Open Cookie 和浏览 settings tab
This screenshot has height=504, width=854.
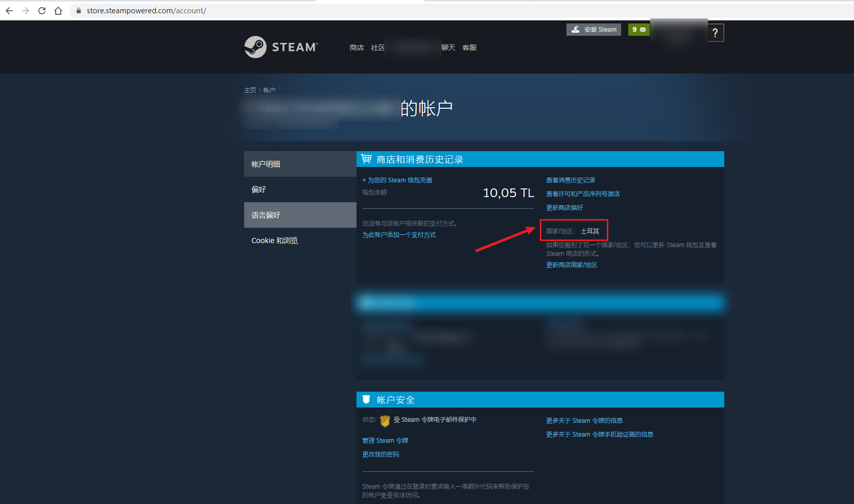click(x=274, y=241)
